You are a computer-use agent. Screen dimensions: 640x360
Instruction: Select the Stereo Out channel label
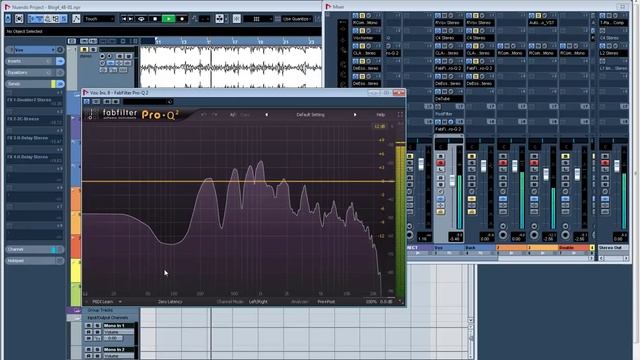[613, 248]
